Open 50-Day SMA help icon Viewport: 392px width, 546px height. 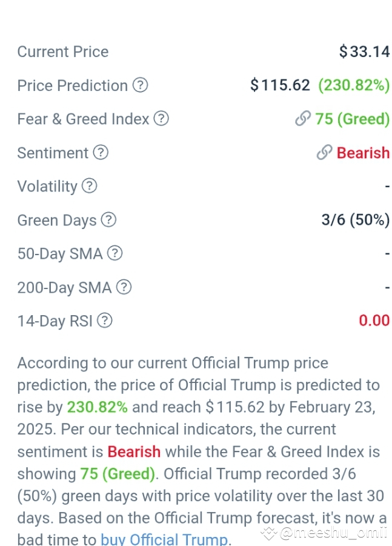[x=115, y=253]
